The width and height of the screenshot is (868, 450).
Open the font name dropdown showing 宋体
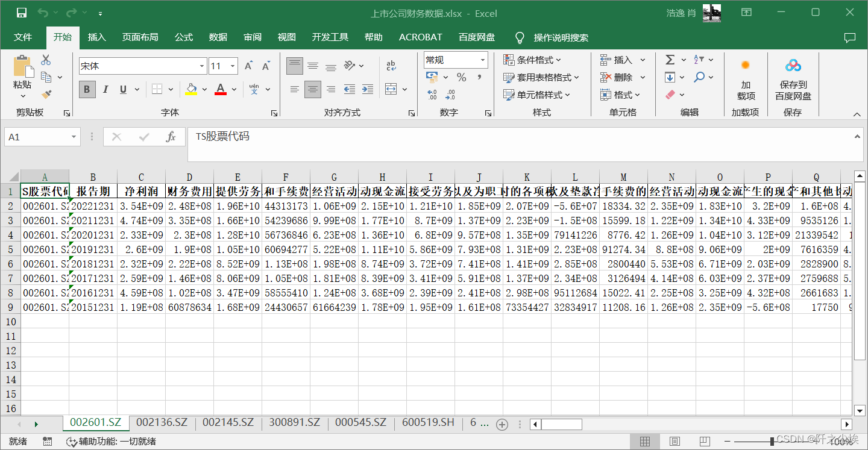(x=202, y=66)
